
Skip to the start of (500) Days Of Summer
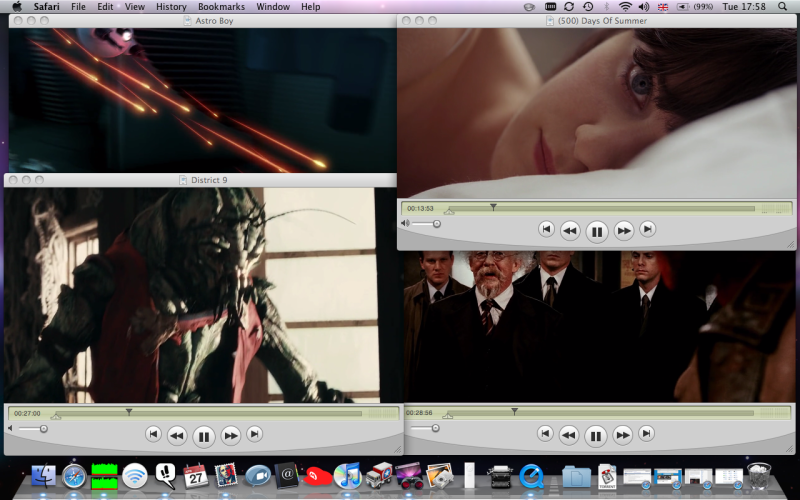tap(546, 229)
